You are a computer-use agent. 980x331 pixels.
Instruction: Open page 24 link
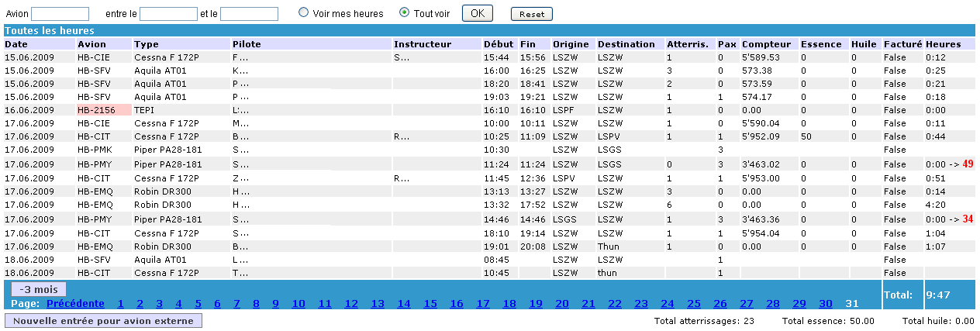[x=668, y=303]
